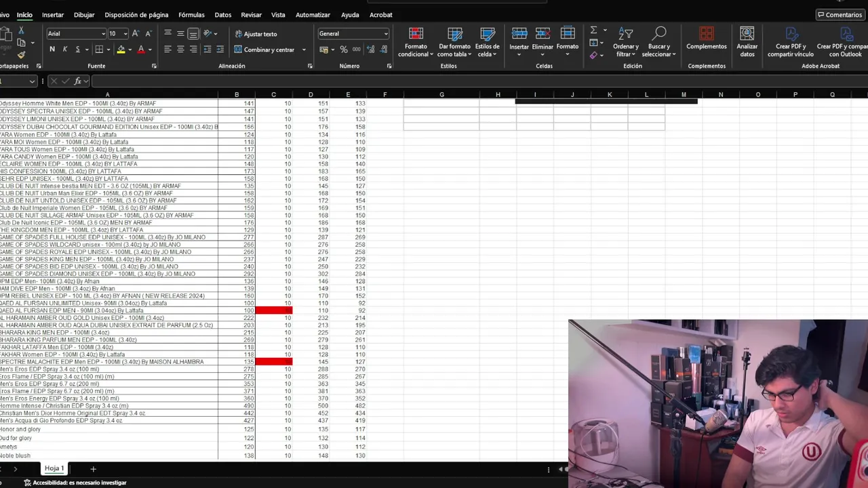Open the Alineación dialog launcher

point(310,66)
